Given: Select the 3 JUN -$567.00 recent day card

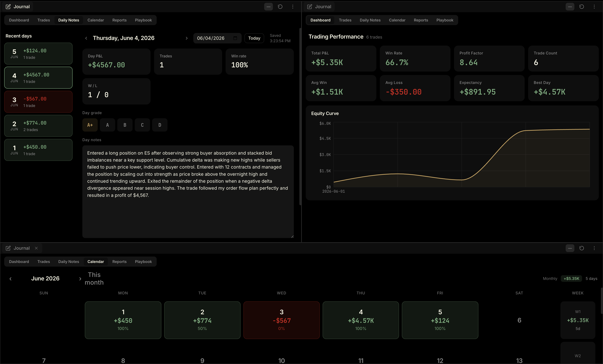Looking at the screenshot, I should coord(38,102).
